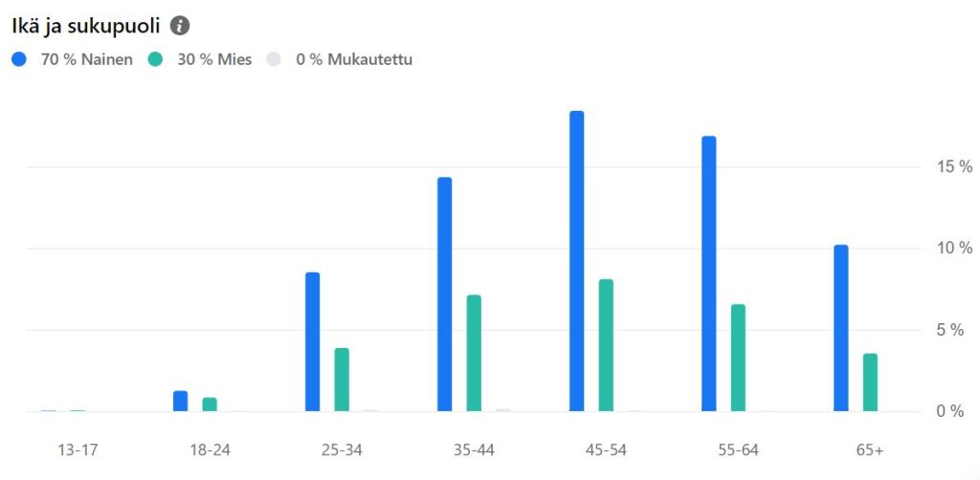Click the blue Nainen bar for 45-54

pos(576,261)
